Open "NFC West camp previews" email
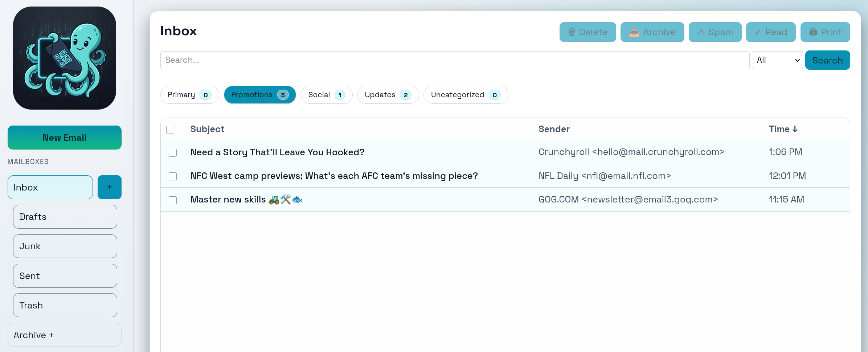The width and height of the screenshot is (868, 352). click(334, 176)
